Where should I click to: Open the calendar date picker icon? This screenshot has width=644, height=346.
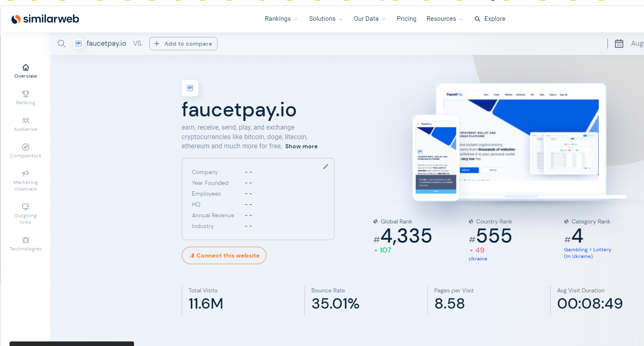coord(619,44)
